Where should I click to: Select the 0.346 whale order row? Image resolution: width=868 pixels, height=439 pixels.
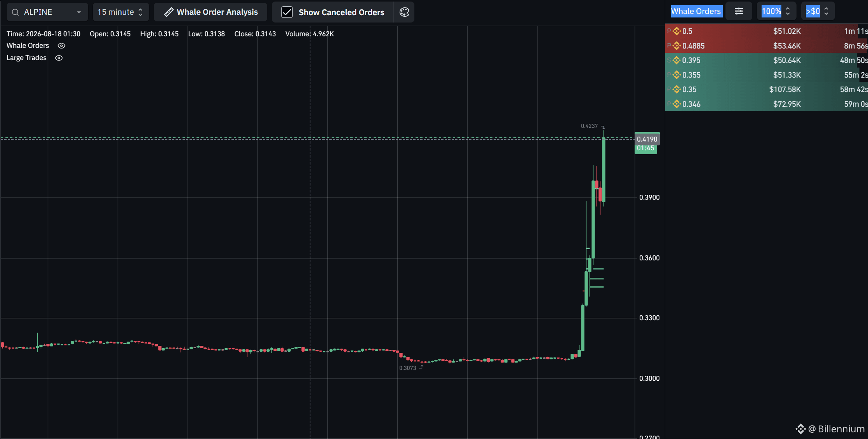tap(766, 104)
